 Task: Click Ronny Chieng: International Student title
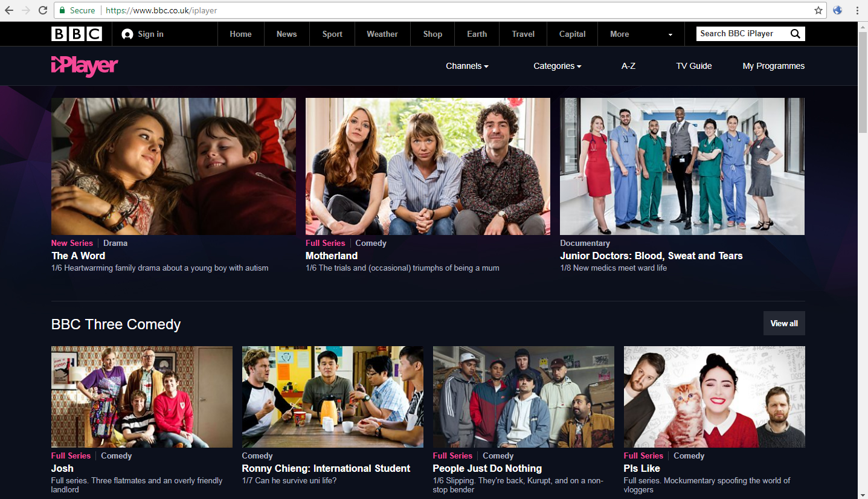click(326, 468)
